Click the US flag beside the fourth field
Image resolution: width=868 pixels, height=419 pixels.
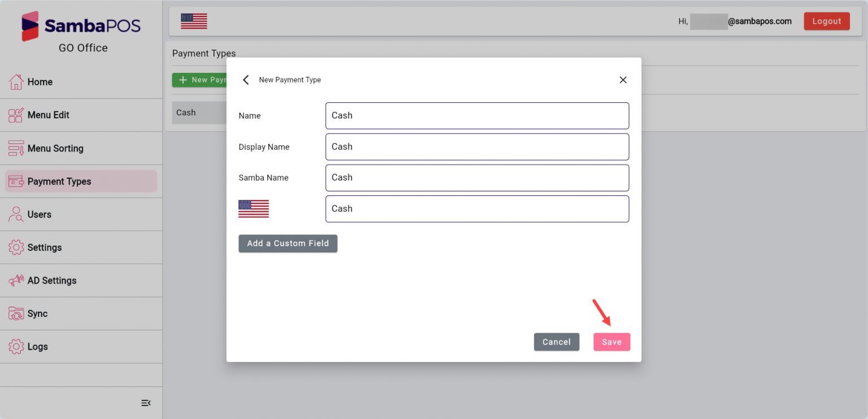(x=253, y=208)
